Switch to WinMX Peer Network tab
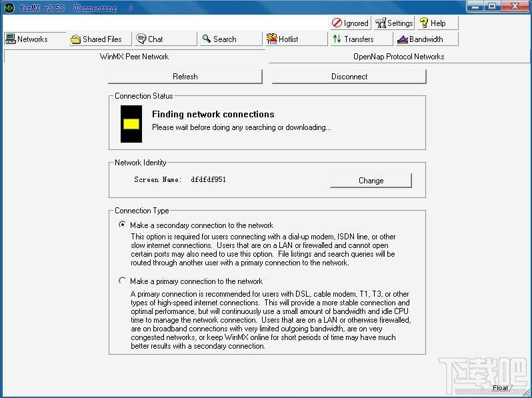 coord(135,57)
